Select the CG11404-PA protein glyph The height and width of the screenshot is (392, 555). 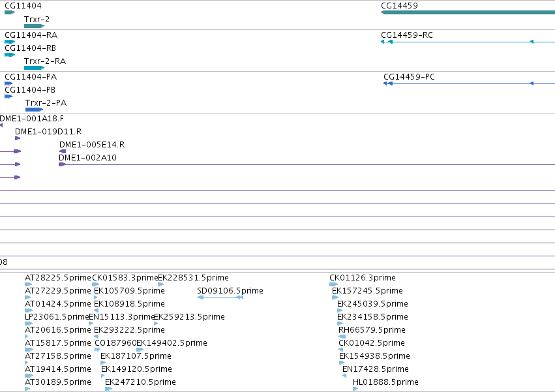click(8, 83)
